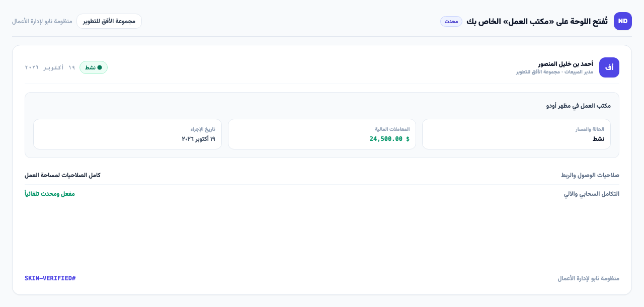Click the name أحمد بن خليل المنصور
This screenshot has height=307, width=644.
click(x=566, y=64)
